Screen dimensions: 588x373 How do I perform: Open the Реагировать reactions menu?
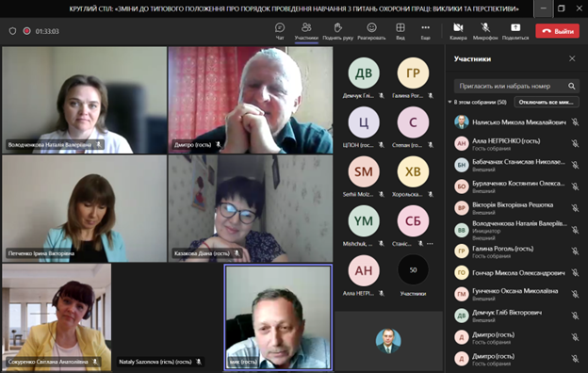(x=371, y=31)
